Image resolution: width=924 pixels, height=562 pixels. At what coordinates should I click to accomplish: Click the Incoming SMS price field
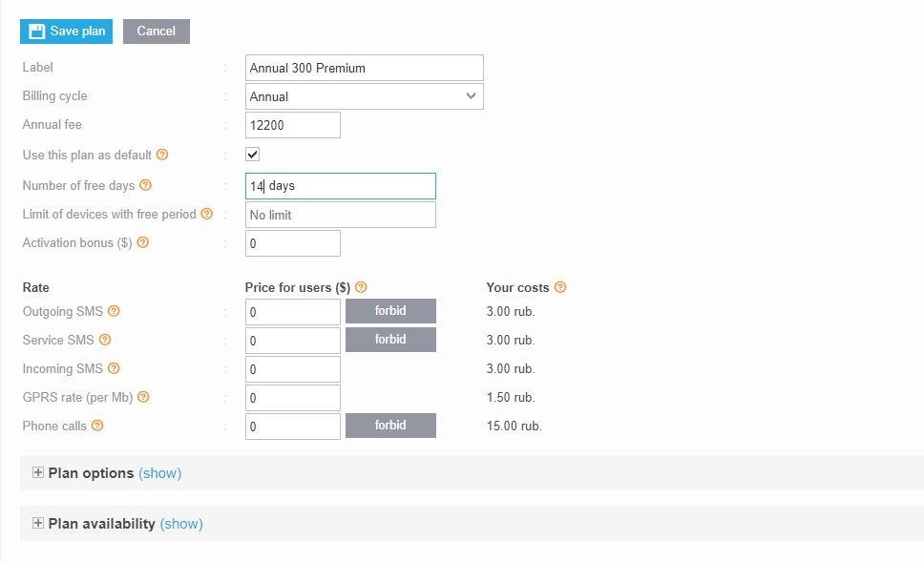[x=293, y=368]
